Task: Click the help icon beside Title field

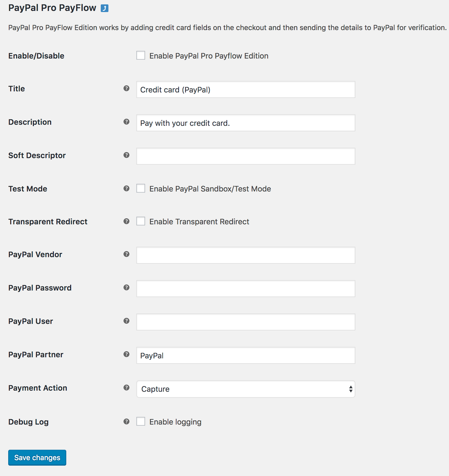Action: click(126, 88)
